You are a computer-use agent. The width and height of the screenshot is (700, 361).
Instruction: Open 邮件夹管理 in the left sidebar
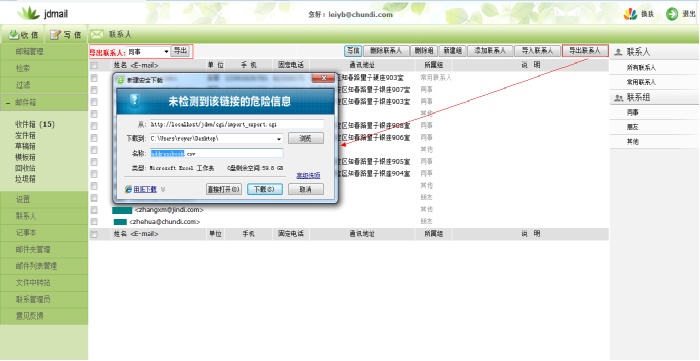(44, 249)
